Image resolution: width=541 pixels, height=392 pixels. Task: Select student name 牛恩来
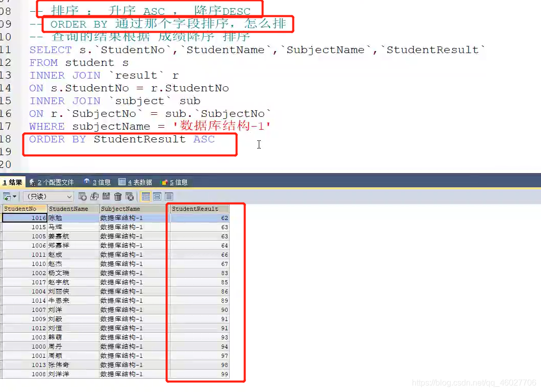[x=73, y=301]
